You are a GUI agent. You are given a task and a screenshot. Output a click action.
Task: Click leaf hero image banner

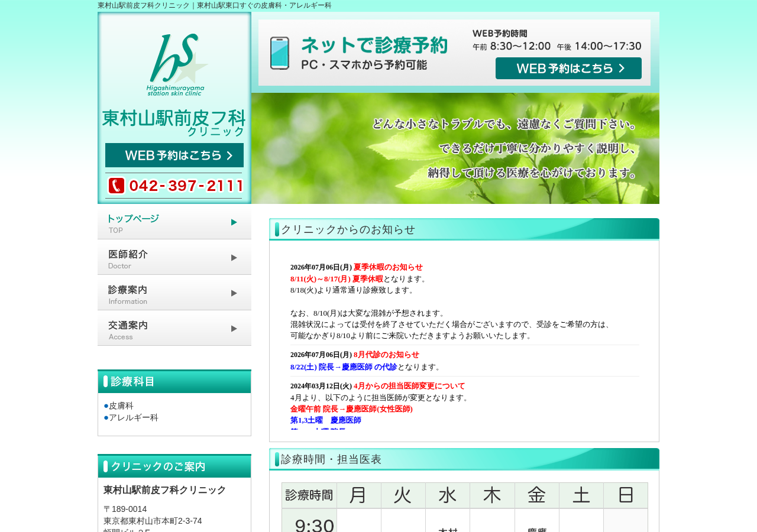tap(455, 148)
